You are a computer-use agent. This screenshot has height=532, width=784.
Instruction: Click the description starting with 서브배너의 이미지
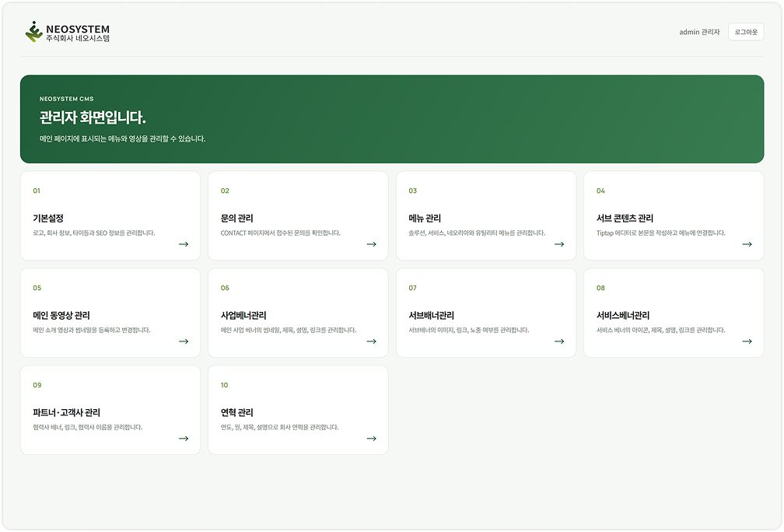468,330
